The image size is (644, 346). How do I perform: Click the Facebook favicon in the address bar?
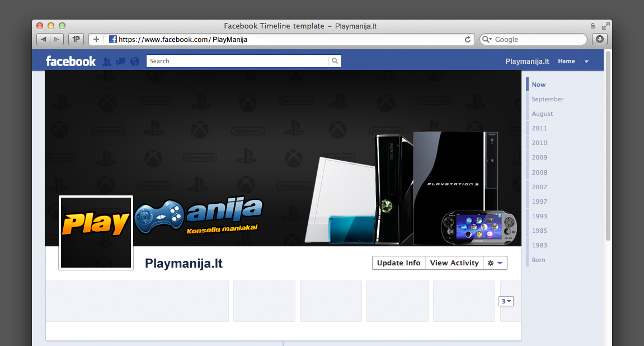point(112,39)
